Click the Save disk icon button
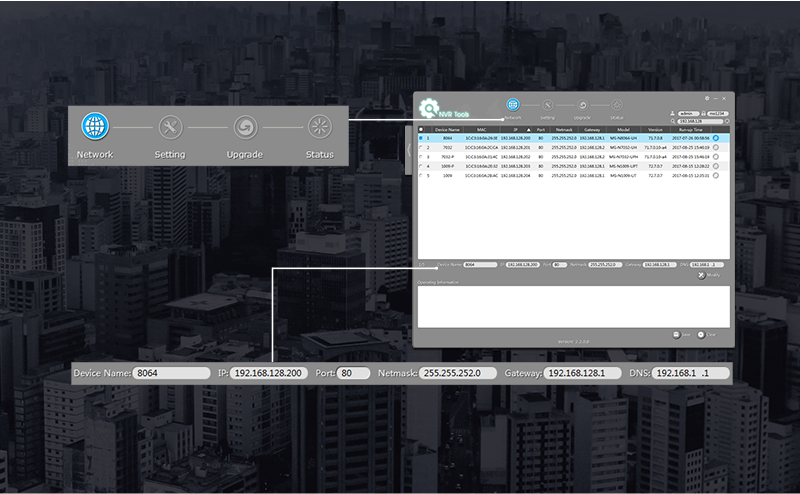 click(x=676, y=333)
